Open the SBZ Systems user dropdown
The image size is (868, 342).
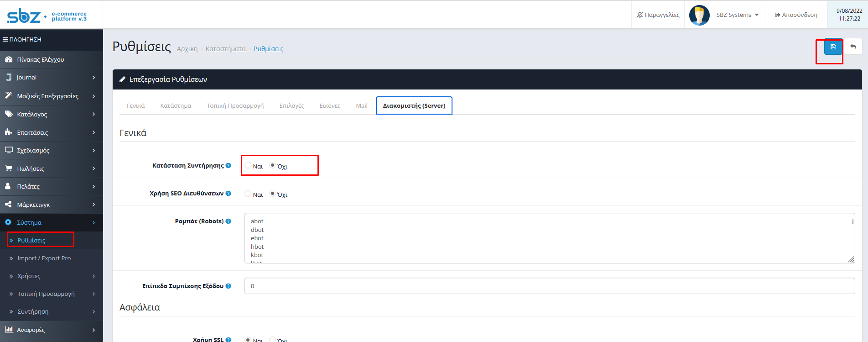coord(737,15)
